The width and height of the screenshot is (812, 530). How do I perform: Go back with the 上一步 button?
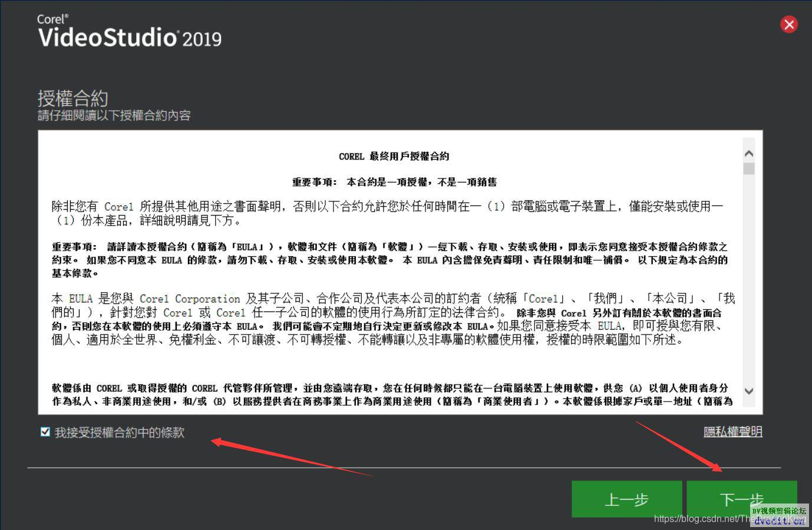tap(626, 499)
